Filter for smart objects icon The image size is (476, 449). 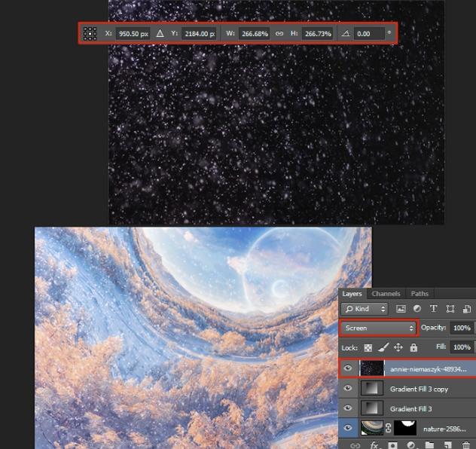click(x=467, y=309)
